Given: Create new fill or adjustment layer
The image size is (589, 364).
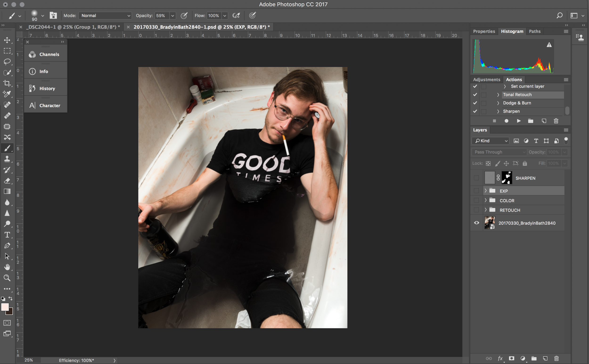Looking at the screenshot, I should point(523,358).
